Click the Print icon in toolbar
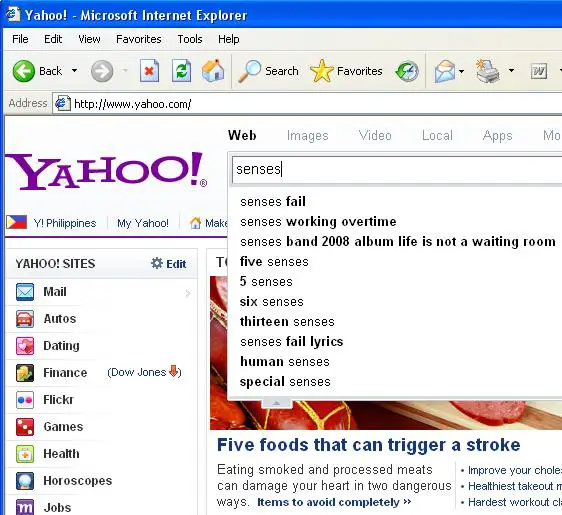The width and height of the screenshot is (562, 515). point(488,71)
